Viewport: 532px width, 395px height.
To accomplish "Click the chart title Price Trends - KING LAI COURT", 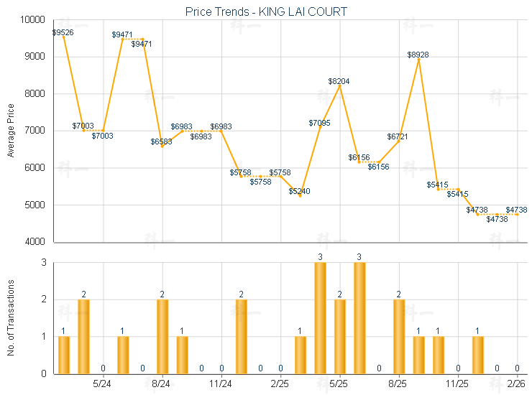I will (255, 11).
